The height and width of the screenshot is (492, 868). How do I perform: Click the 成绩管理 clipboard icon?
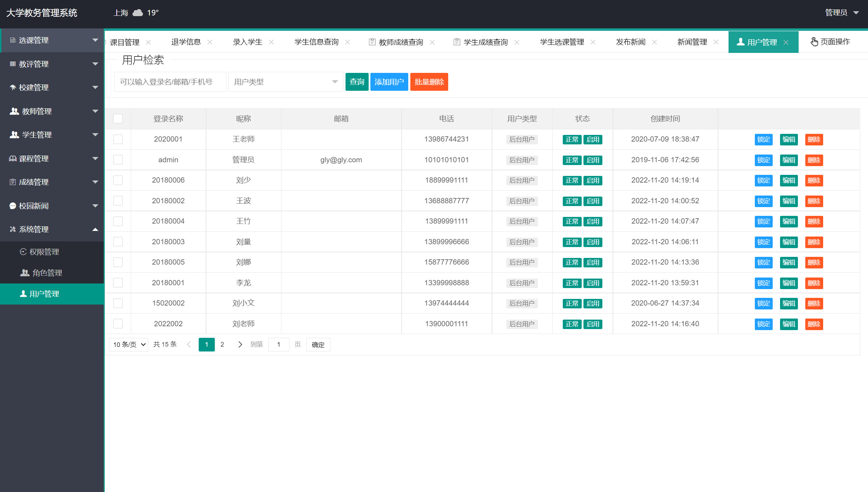click(13, 182)
